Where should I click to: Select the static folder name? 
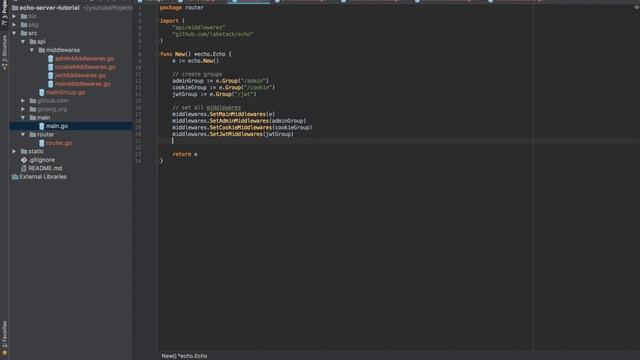(x=36, y=151)
